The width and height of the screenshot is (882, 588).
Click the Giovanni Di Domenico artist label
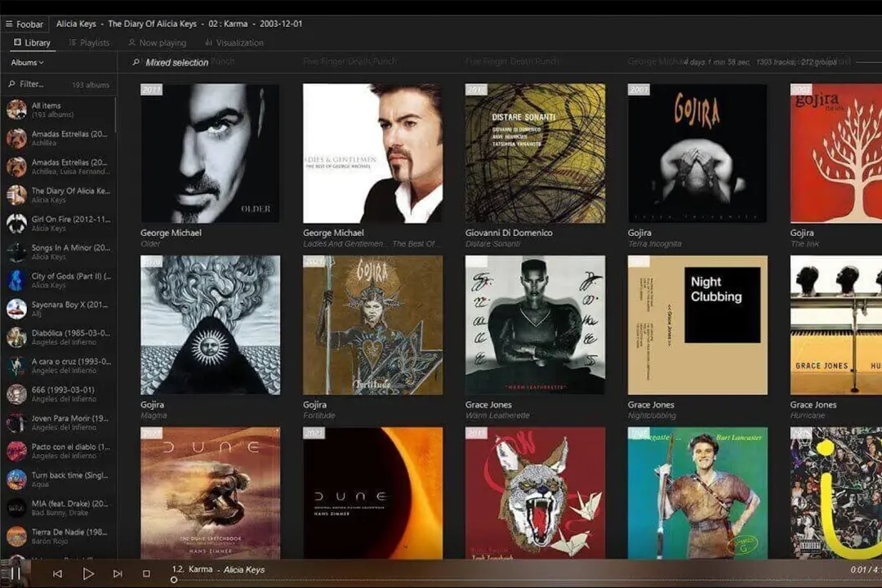point(509,233)
